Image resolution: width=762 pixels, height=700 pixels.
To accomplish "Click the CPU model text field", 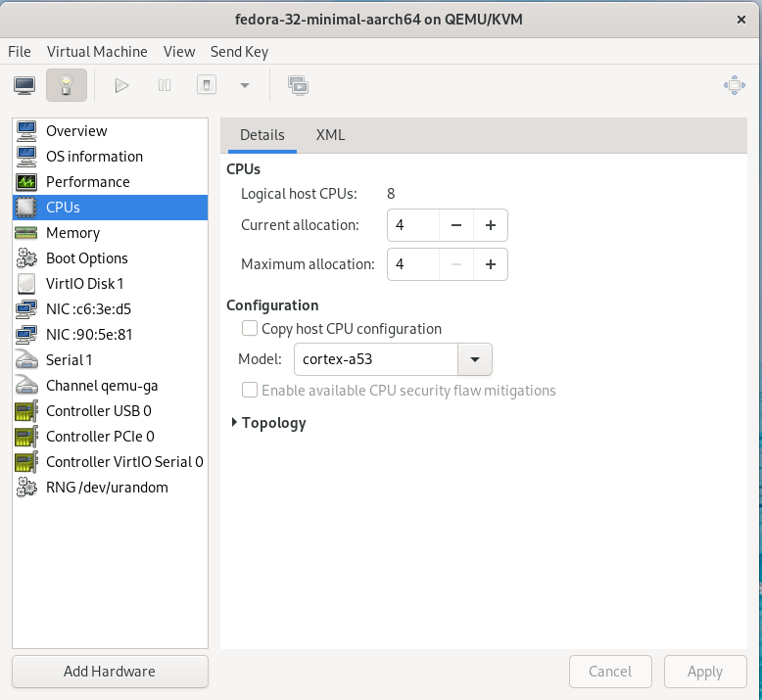I will (376, 359).
